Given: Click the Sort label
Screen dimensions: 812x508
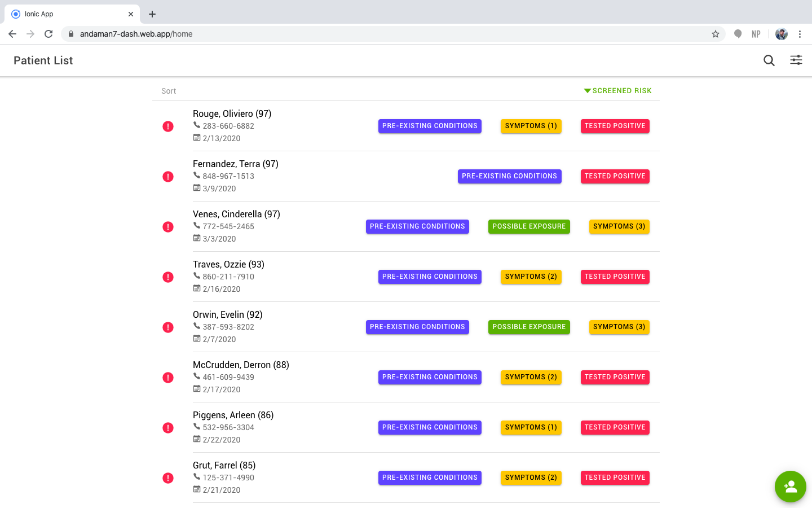Looking at the screenshot, I should tap(169, 91).
